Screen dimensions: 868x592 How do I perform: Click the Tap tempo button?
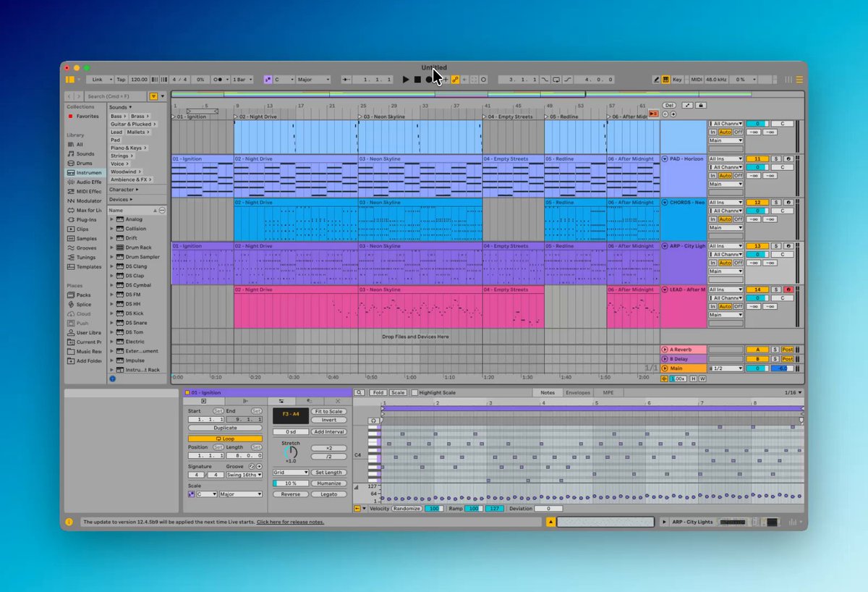click(x=121, y=80)
